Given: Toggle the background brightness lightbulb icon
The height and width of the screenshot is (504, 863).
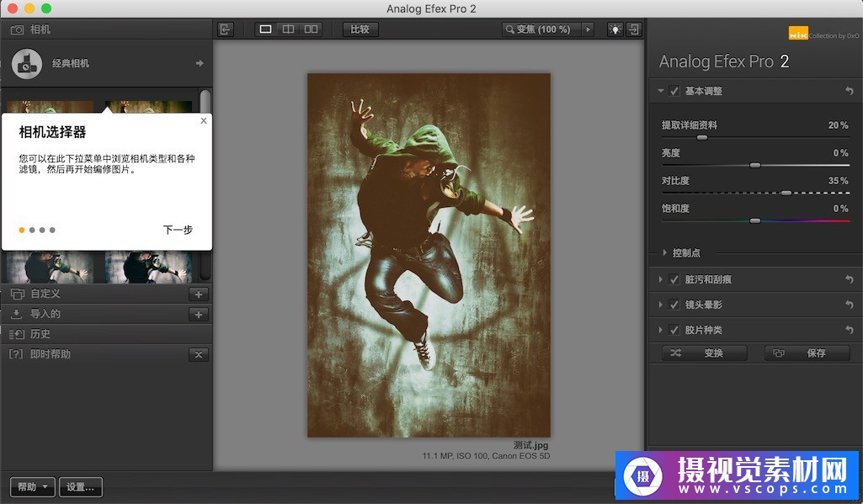Looking at the screenshot, I should click(615, 29).
